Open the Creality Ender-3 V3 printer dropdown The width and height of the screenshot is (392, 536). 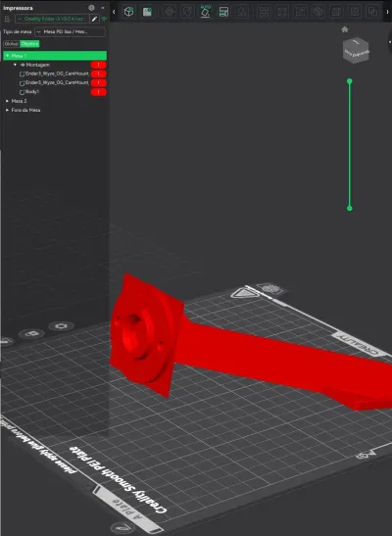click(52, 20)
